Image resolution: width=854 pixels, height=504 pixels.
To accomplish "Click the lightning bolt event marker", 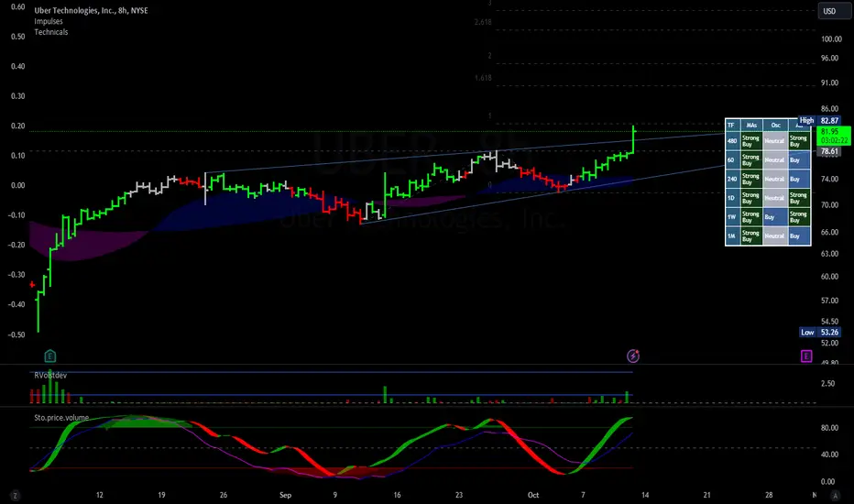I will coord(633,356).
